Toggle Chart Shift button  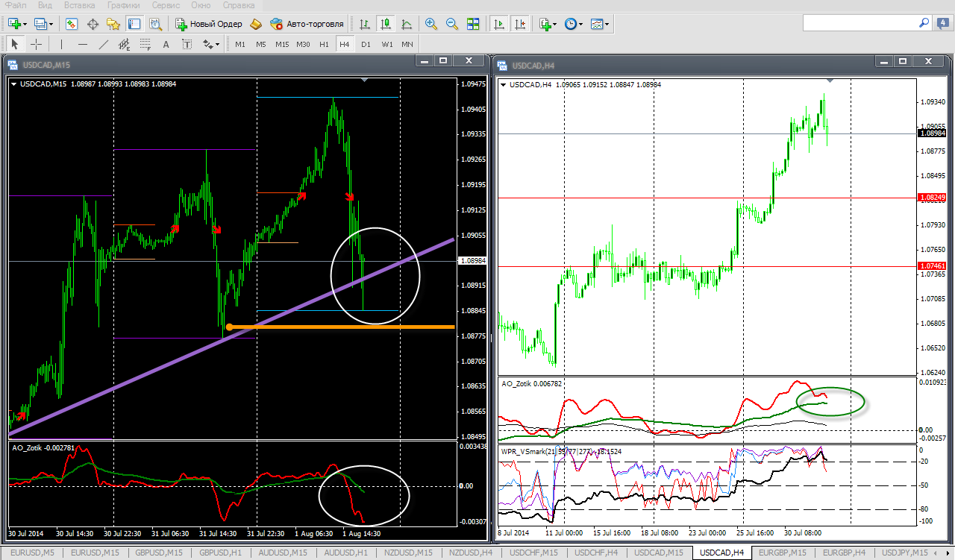(x=520, y=24)
